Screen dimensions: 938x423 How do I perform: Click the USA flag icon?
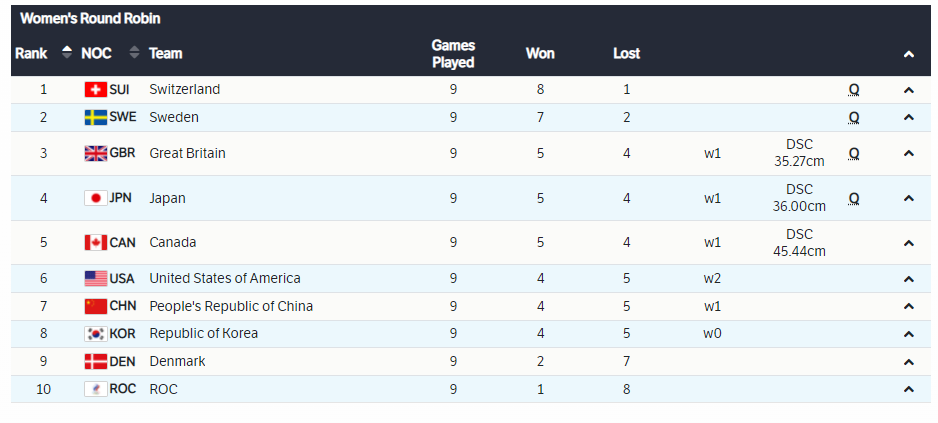(96, 279)
